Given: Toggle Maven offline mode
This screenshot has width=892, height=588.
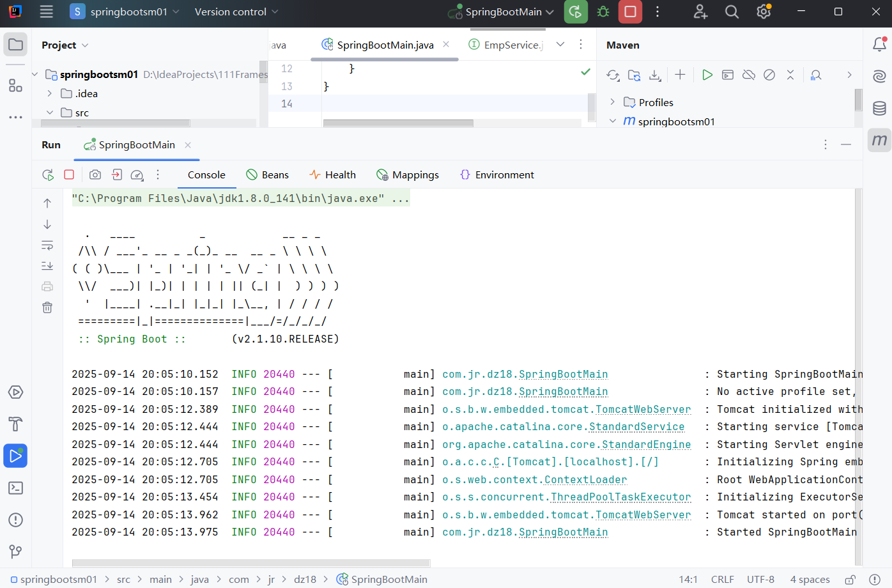Looking at the screenshot, I should click(749, 75).
